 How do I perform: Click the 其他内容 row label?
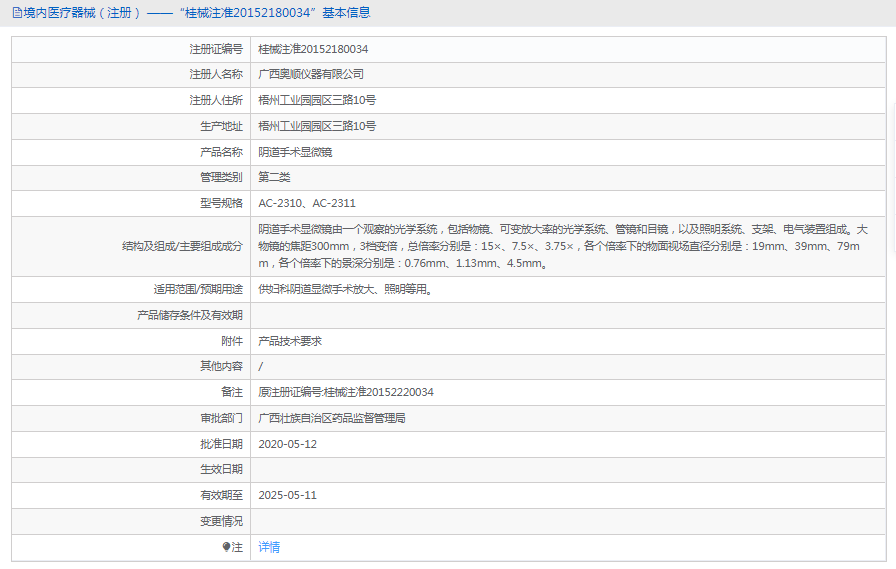pos(221,366)
